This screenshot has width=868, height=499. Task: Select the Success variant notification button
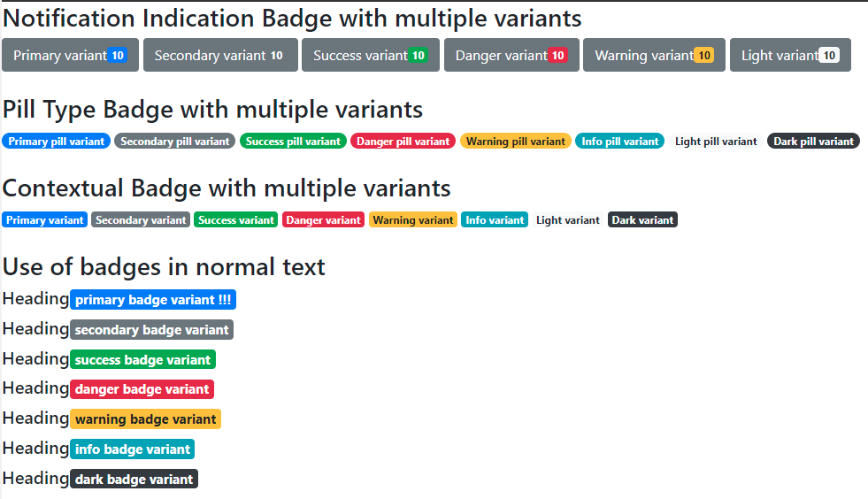pos(370,55)
